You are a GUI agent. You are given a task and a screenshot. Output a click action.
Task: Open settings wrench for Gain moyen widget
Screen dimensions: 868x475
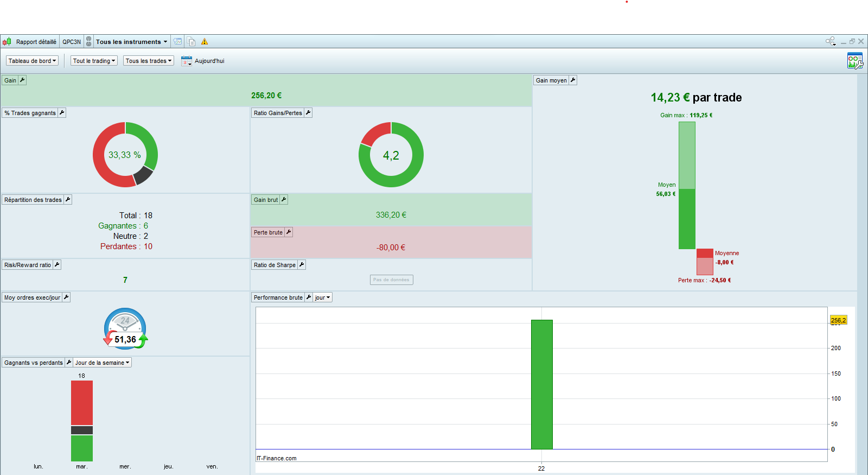tap(573, 80)
